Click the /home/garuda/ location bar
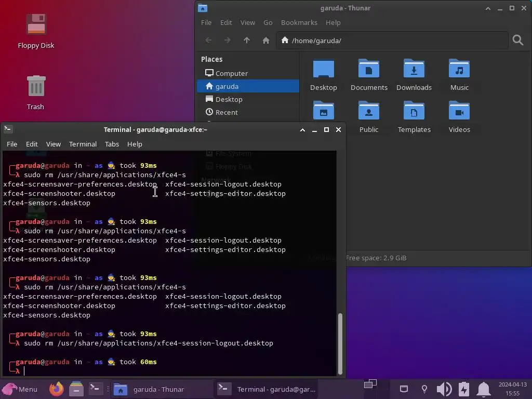Image resolution: width=532 pixels, height=399 pixels. click(x=392, y=41)
